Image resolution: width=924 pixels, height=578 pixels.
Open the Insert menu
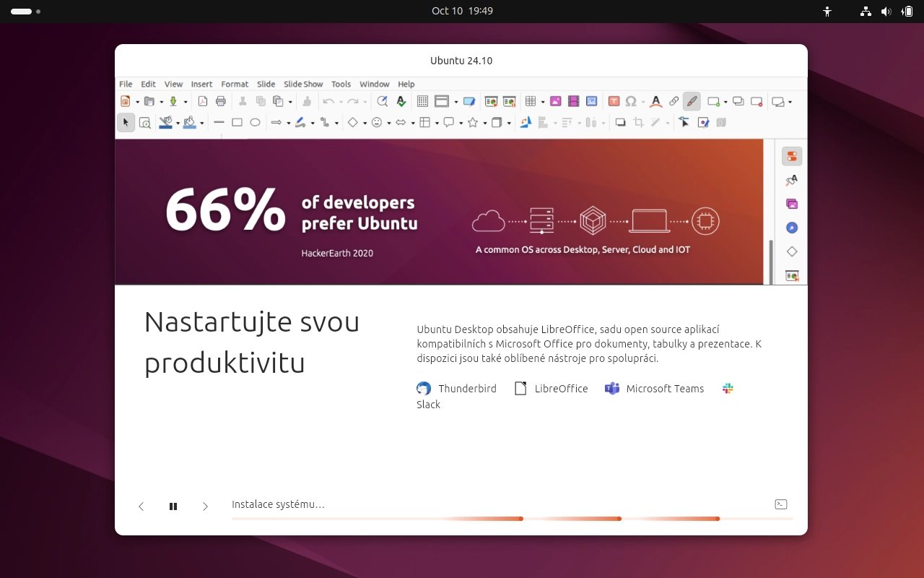click(x=201, y=84)
